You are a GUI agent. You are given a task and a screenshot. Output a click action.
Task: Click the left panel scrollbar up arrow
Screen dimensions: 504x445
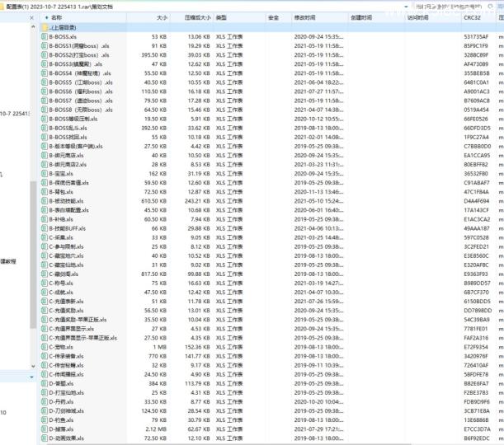pyautogui.click(x=33, y=27)
